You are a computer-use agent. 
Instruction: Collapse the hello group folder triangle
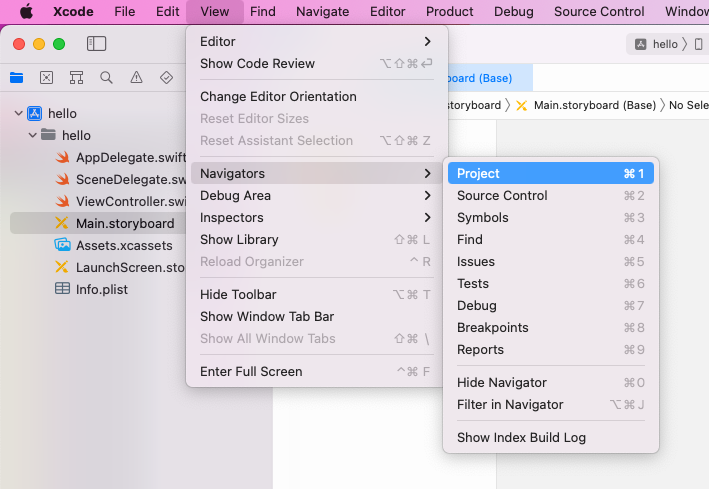(x=33, y=135)
